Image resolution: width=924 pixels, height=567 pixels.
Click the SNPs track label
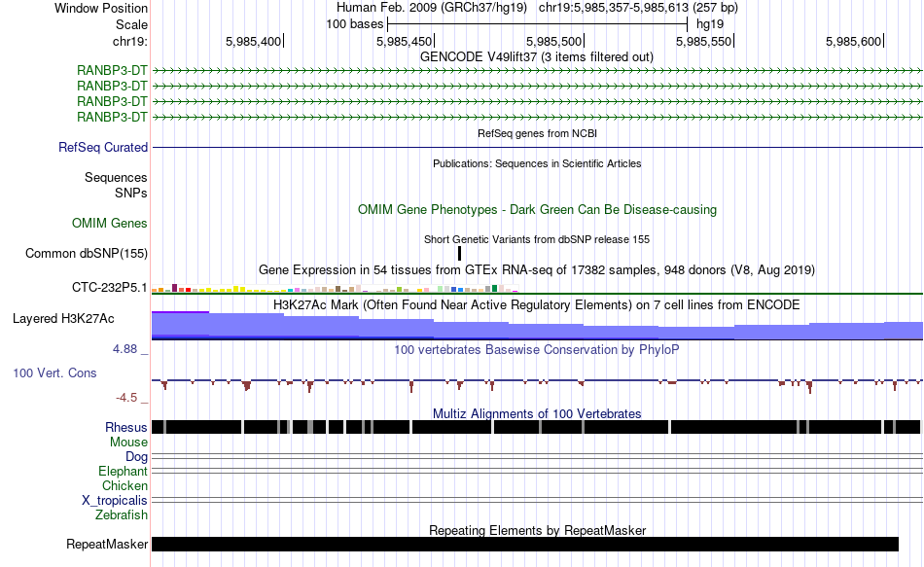click(131, 193)
